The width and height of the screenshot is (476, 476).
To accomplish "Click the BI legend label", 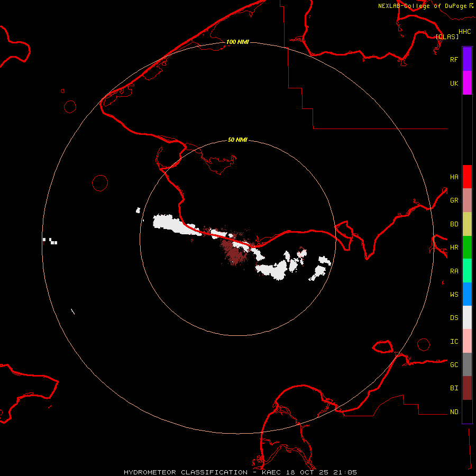I will pos(454,388).
